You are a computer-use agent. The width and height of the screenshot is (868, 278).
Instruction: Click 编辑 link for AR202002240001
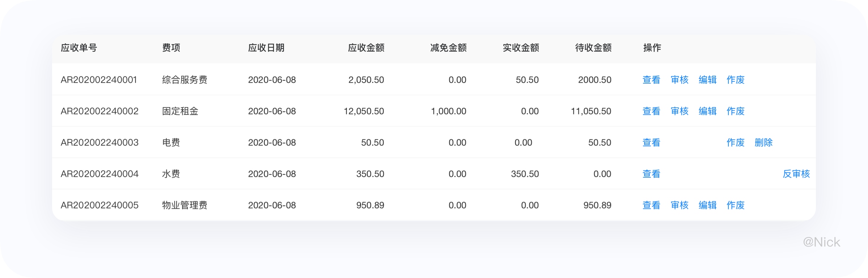tap(708, 80)
